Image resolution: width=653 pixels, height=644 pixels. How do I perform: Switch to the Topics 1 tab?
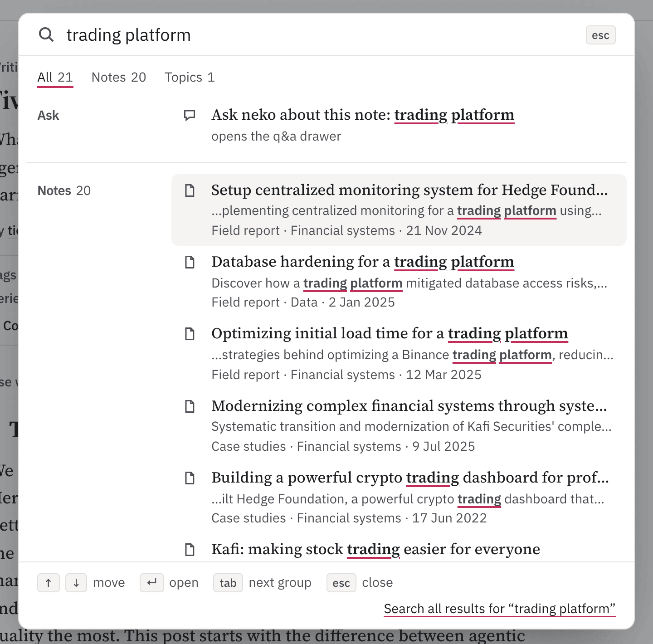pos(190,78)
